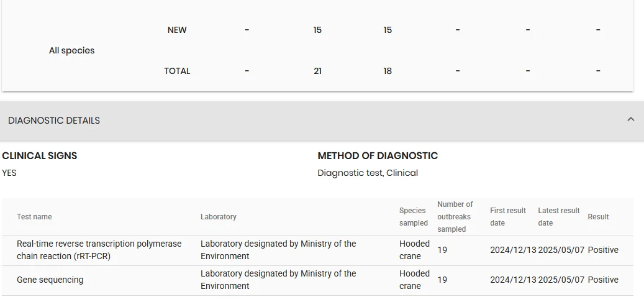Click Hooded crane in Gene sequencing row
The height and width of the screenshot is (302, 644).
[414, 280]
